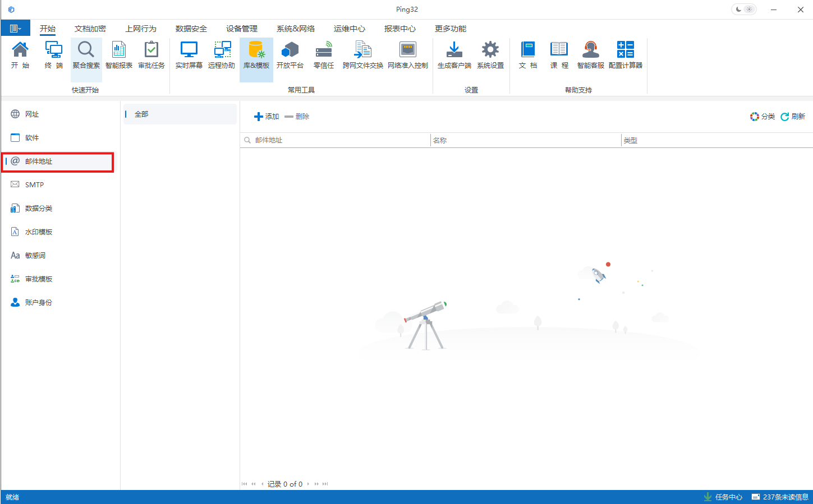Click the 添加 button

[267, 117]
